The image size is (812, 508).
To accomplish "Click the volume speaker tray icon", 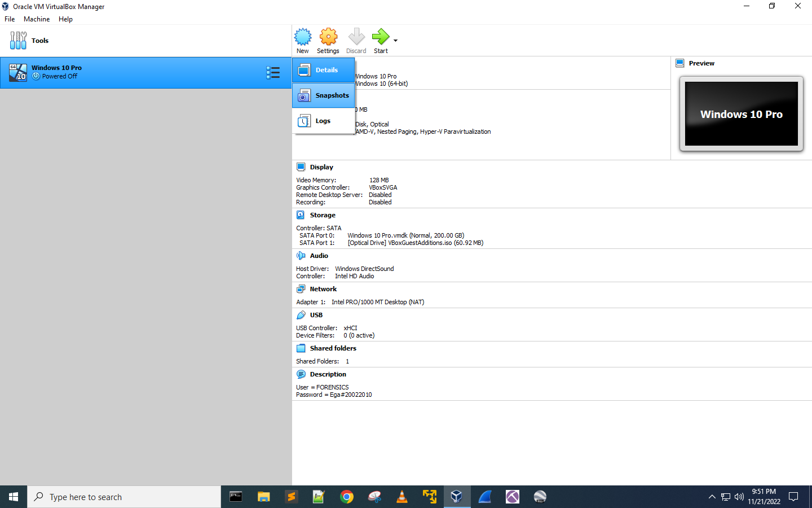I will point(739,497).
